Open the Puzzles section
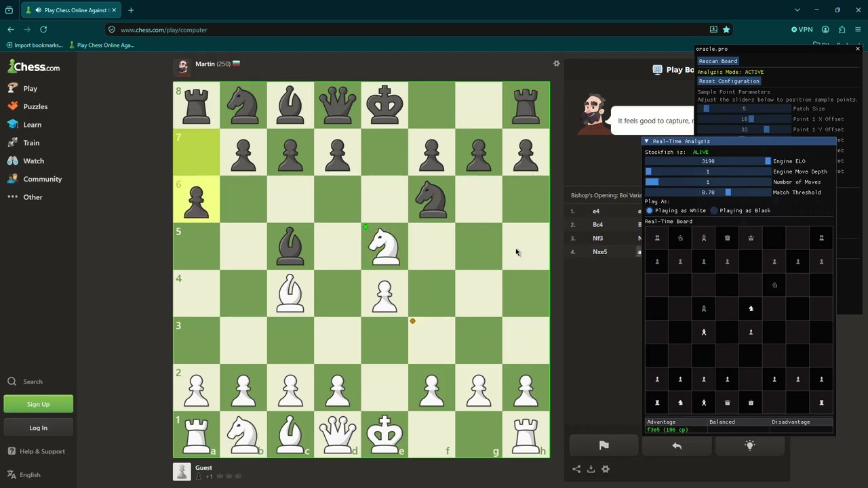 pos(27,106)
